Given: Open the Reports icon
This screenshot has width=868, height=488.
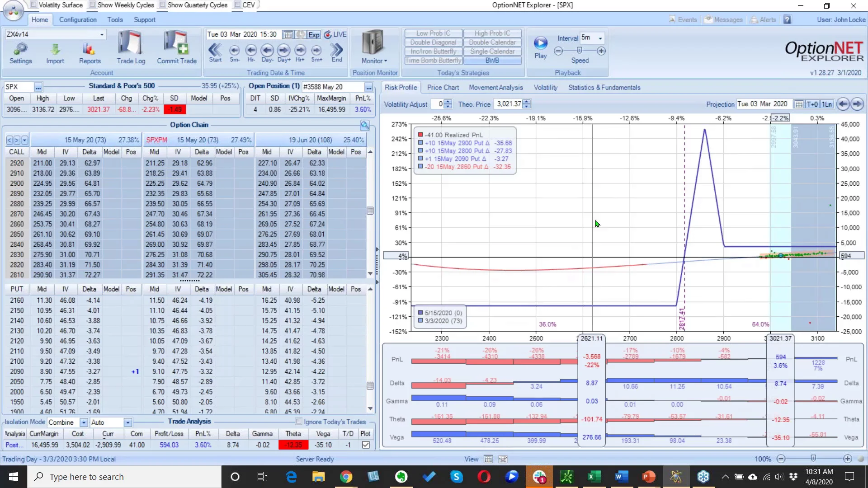Looking at the screenshot, I should coord(90,53).
